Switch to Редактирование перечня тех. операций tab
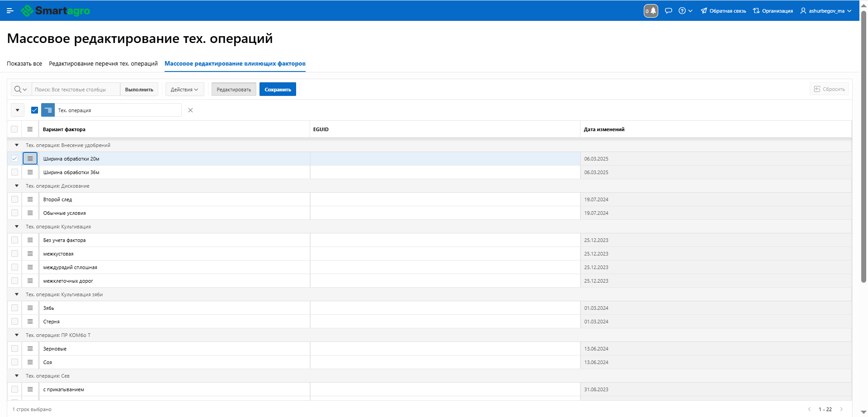This screenshot has height=417, width=868. tap(103, 64)
